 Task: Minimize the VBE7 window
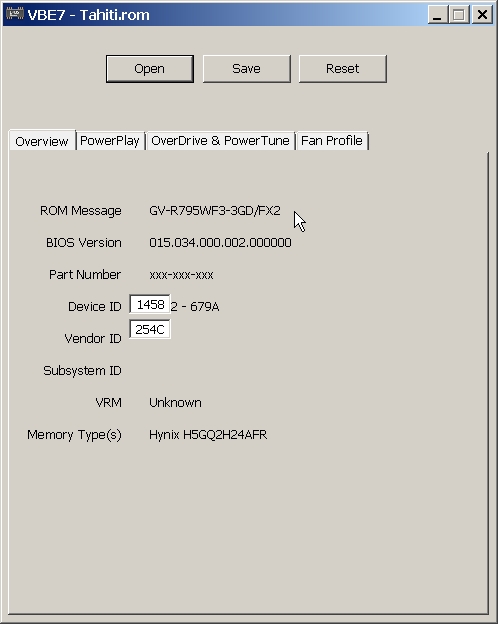[437, 15]
